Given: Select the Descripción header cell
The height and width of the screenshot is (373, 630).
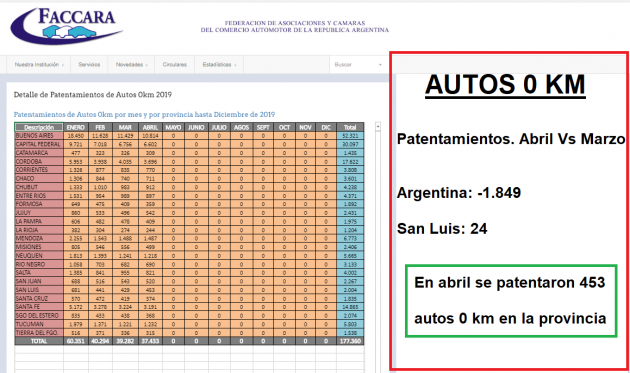Looking at the screenshot, I should 39,127.
